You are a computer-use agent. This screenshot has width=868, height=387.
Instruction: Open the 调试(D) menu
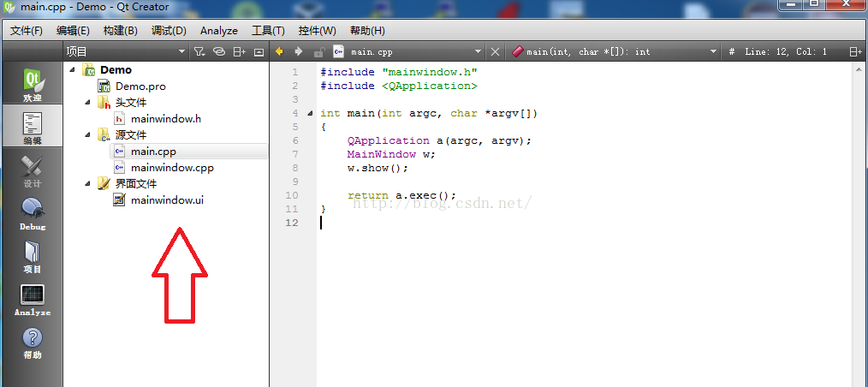click(x=169, y=31)
